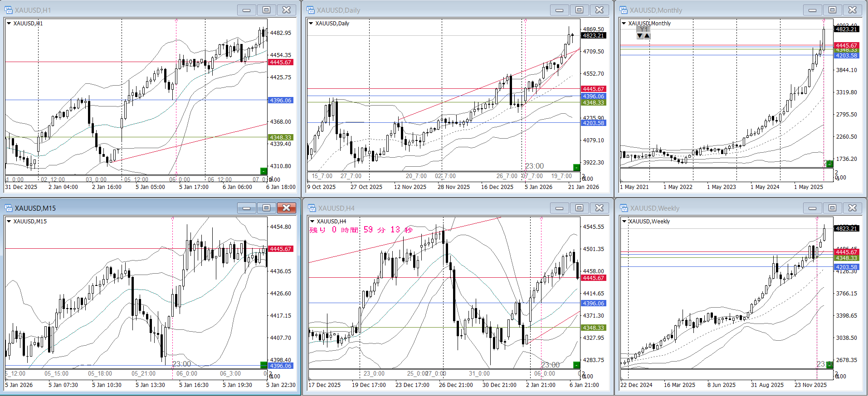Click the XAUUSD,M15 chart window icon
868x396 pixels.
point(9,208)
